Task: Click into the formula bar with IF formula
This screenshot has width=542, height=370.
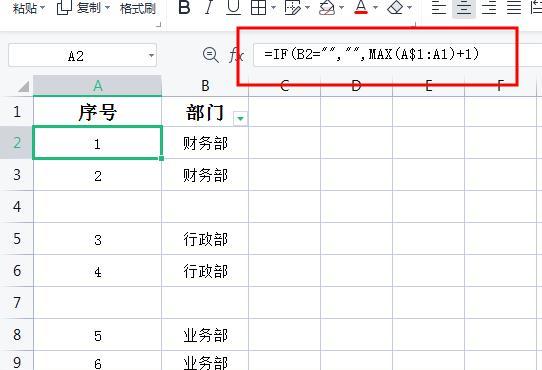Action: (x=398, y=55)
